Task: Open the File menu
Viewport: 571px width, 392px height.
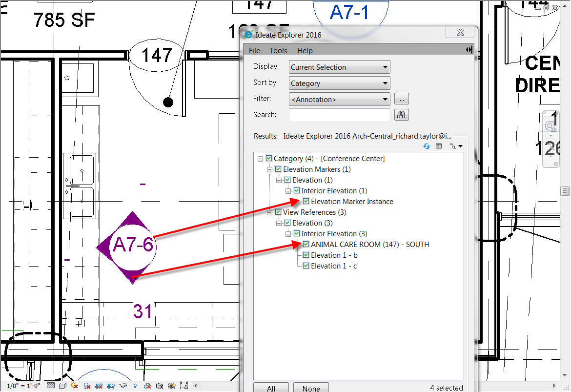Action: (254, 51)
